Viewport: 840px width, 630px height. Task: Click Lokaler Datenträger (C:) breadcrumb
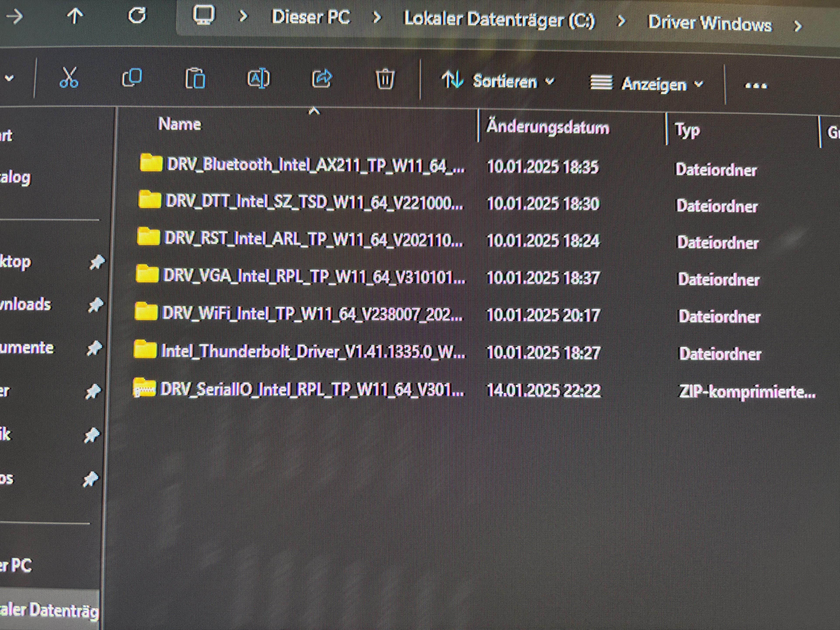click(x=499, y=20)
